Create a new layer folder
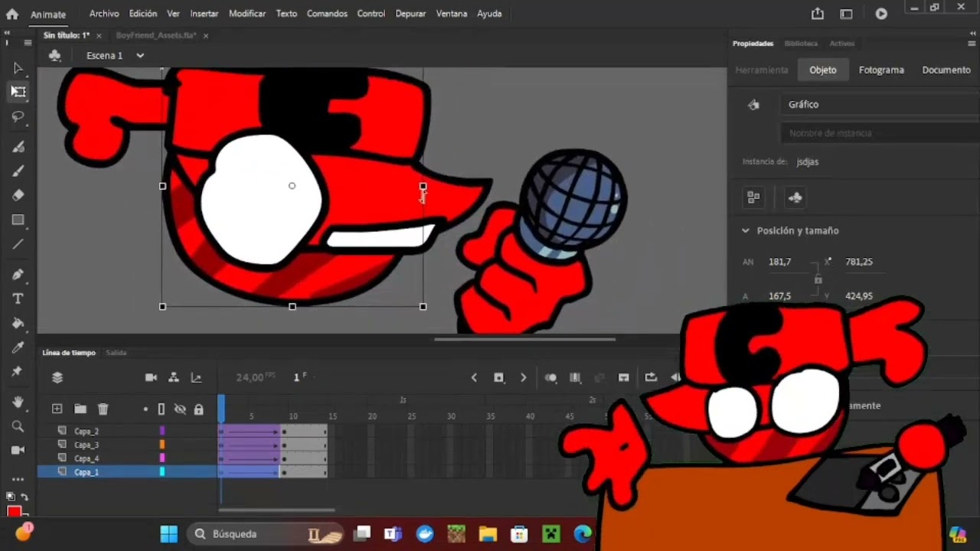 click(x=80, y=409)
